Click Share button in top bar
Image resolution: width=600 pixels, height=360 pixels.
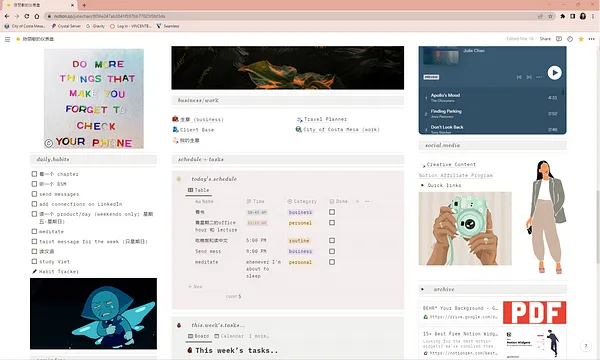pyautogui.click(x=545, y=39)
